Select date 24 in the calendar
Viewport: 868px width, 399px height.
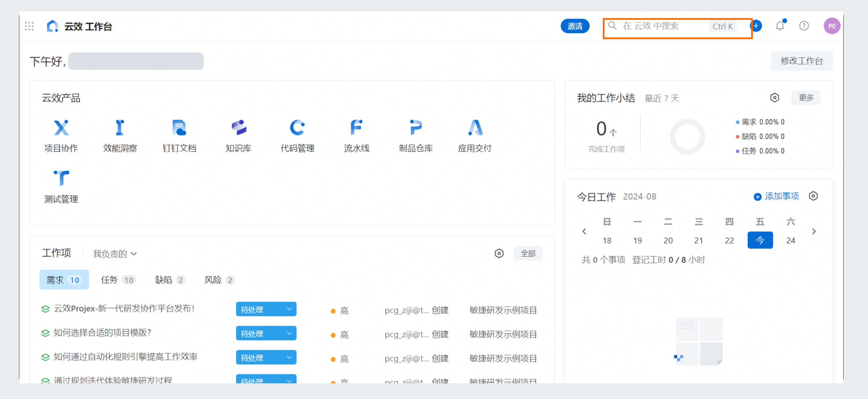pyautogui.click(x=791, y=240)
